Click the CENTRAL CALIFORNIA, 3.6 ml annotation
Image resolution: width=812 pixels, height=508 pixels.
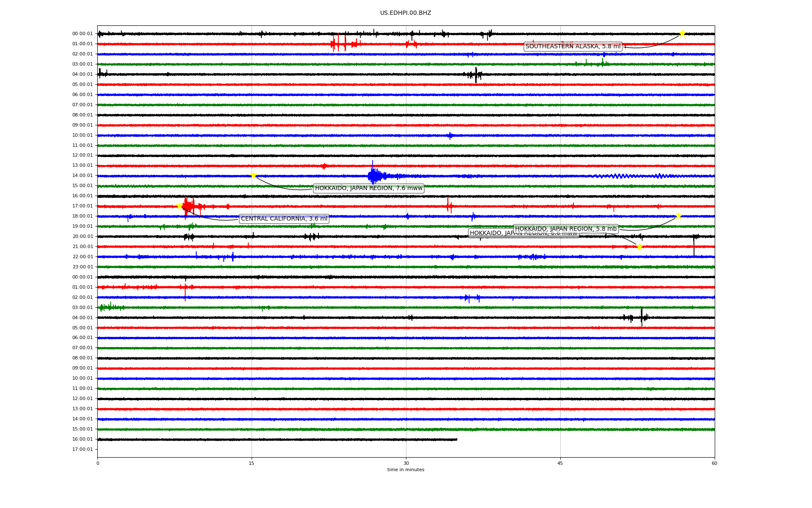(284, 219)
